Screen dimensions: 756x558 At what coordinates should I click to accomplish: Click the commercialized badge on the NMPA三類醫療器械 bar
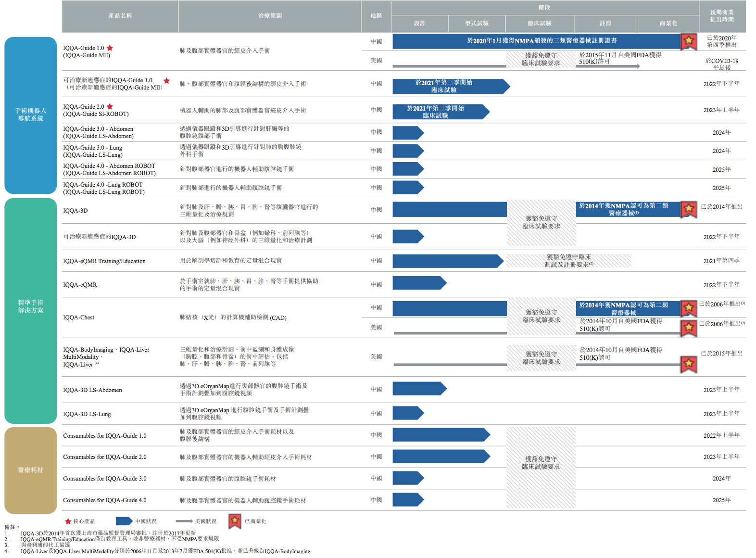[x=689, y=41]
